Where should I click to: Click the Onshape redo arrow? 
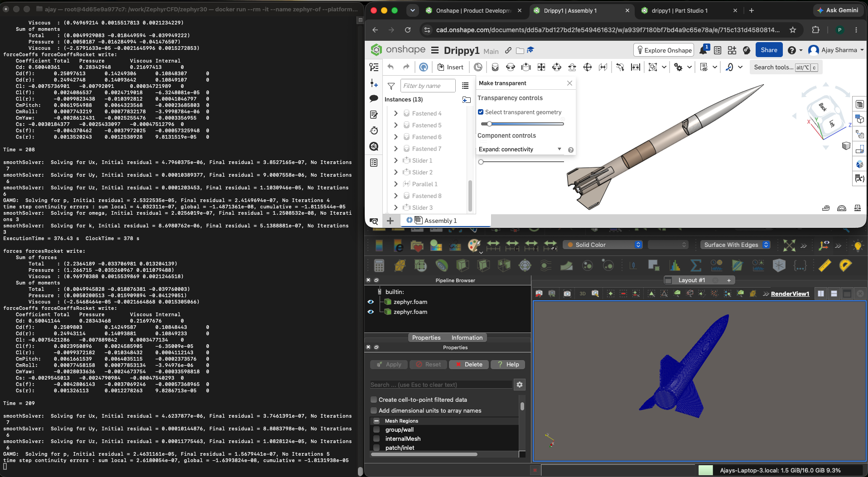[x=406, y=67]
